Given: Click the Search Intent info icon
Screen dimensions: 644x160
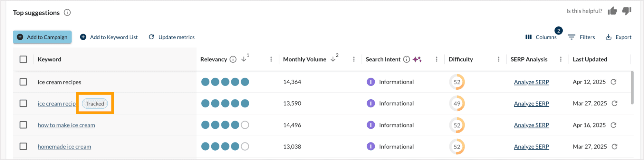Looking at the screenshot, I should (407, 59).
